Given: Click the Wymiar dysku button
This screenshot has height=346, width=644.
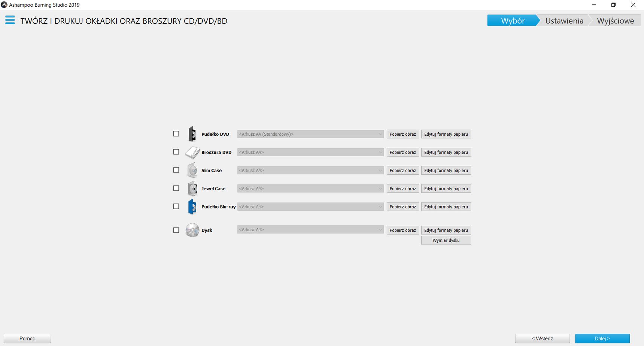Looking at the screenshot, I should [446, 240].
